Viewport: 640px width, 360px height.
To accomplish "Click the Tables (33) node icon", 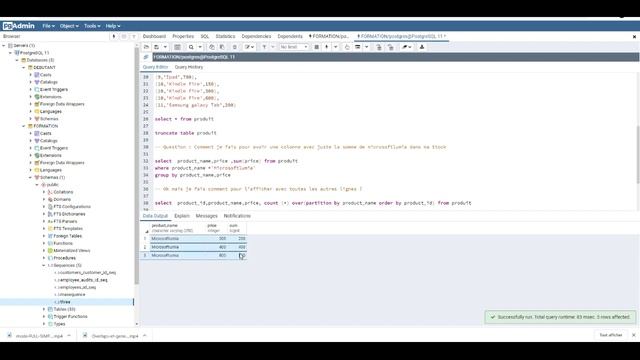I will point(50,309).
